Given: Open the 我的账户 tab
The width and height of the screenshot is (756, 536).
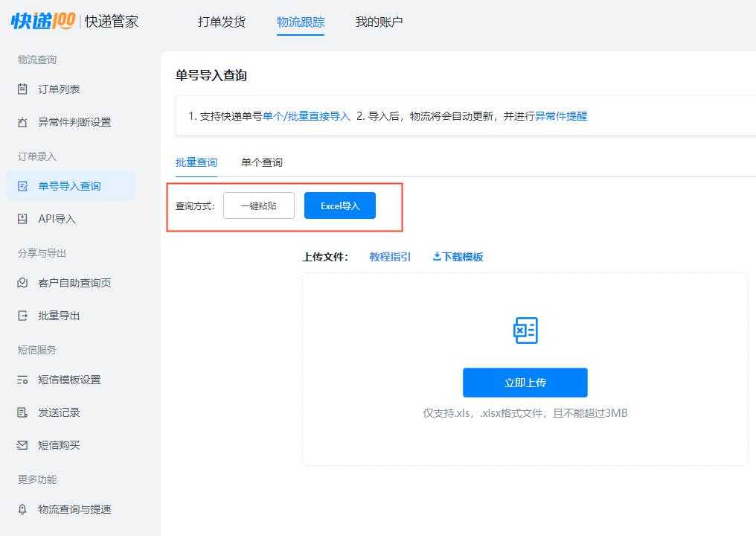Looking at the screenshot, I should 379,22.
